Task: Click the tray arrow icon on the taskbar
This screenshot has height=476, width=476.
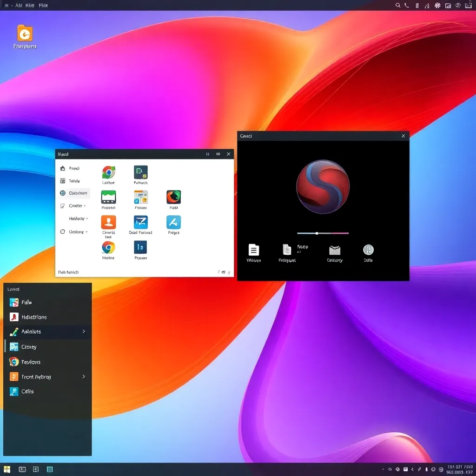Action: coord(412,469)
